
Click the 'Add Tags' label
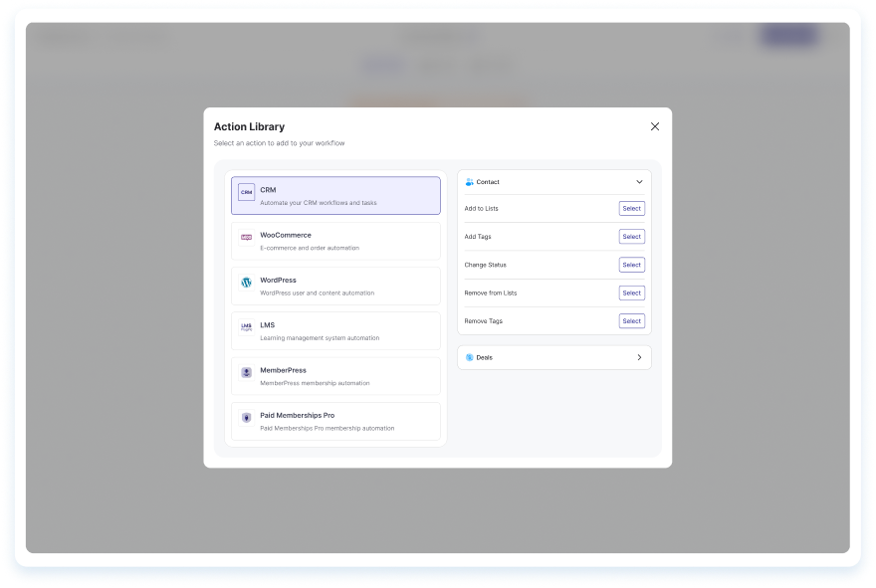pos(478,237)
